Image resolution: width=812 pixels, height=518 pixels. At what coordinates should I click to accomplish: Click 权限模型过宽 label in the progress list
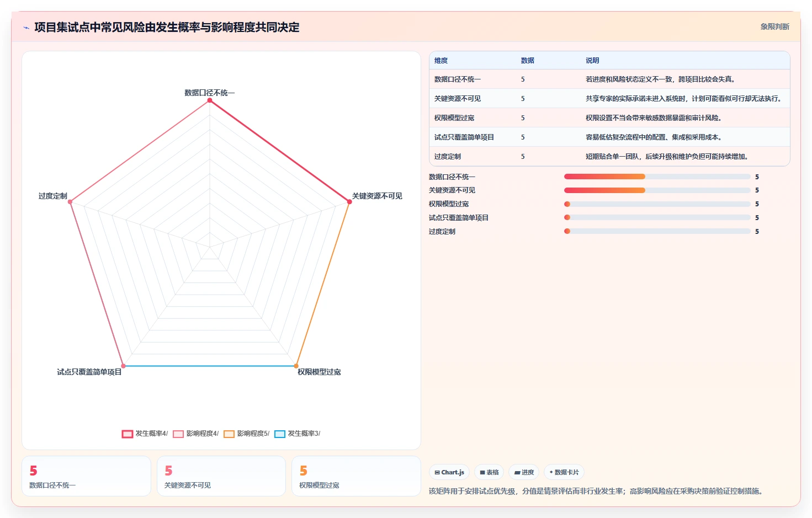pos(449,204)
